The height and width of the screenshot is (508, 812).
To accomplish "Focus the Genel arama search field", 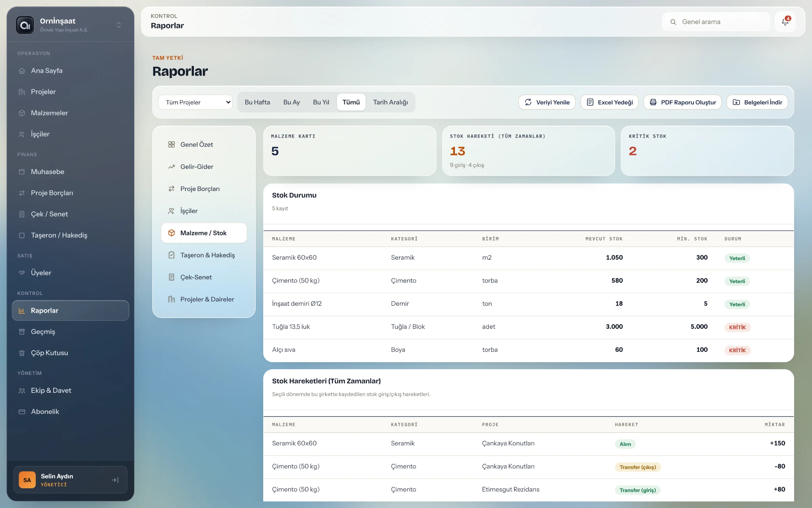I will pyautogui.click(x=716, y=22).
